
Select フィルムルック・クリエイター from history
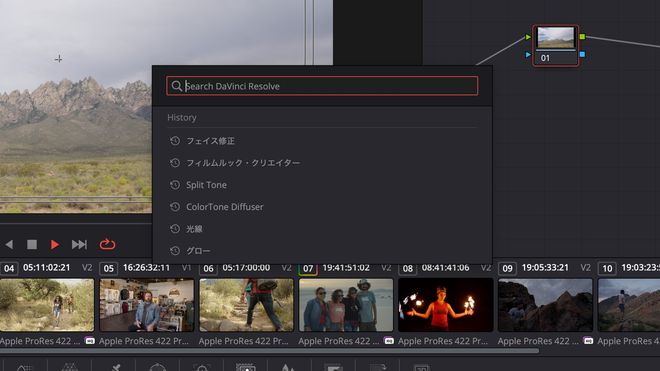(243, 163)
